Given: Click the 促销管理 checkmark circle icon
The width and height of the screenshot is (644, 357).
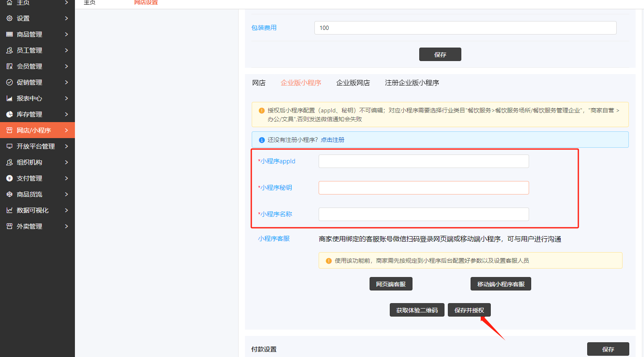Looking at the screenshot, I should 9,83.
